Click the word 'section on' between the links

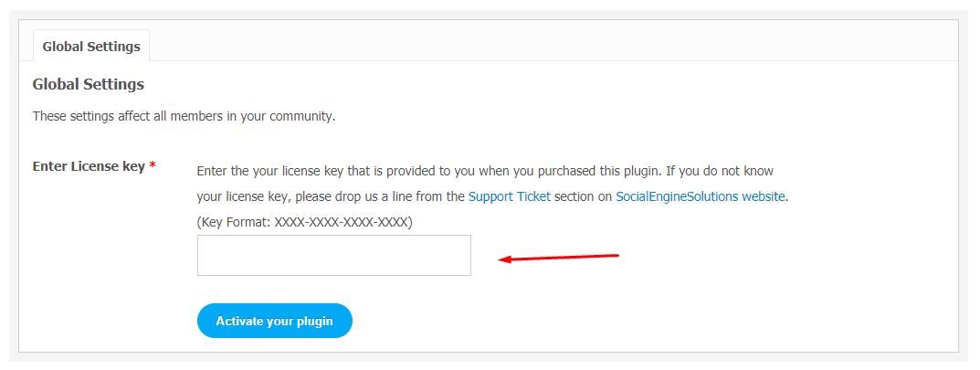(583, 196)
